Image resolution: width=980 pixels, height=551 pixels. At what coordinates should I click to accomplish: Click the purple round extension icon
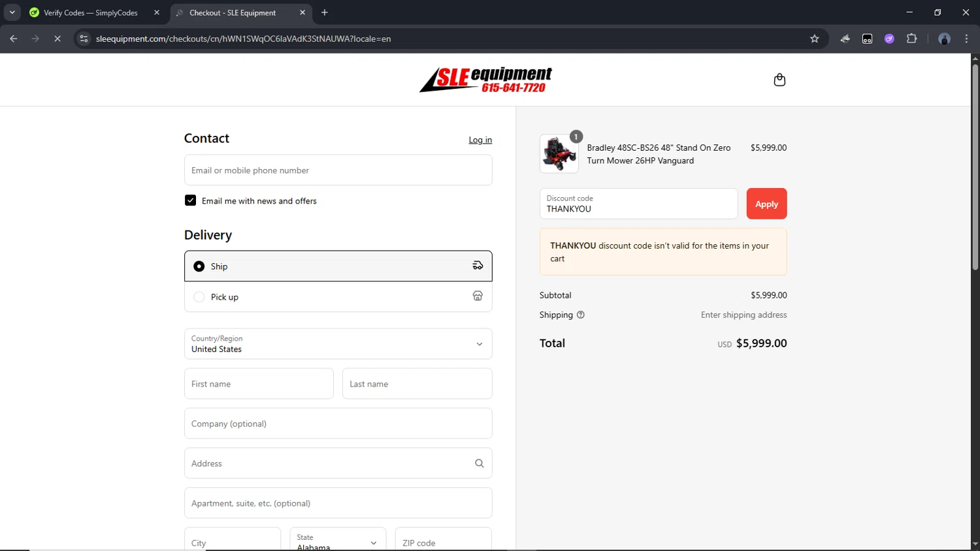(889, 39)
